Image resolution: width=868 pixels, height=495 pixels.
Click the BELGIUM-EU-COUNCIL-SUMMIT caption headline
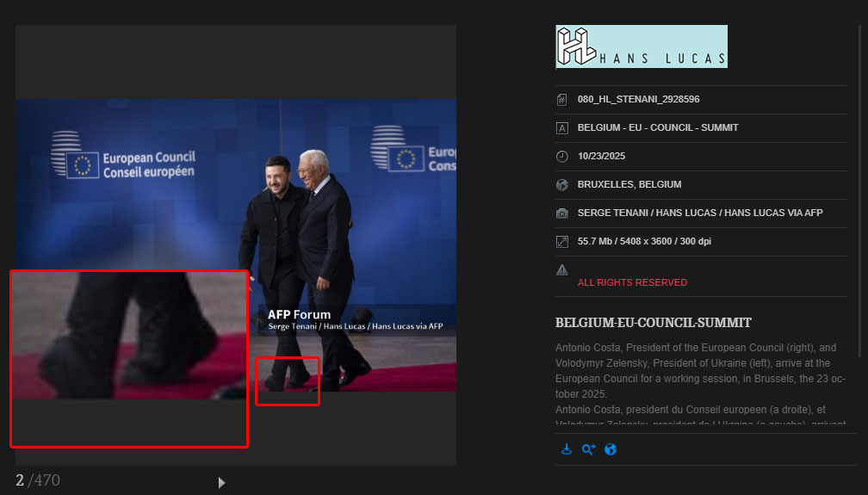click(x=654, y=323)
